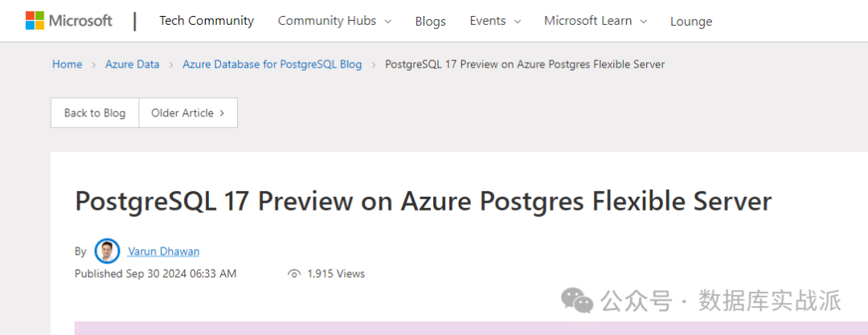Open the Azure Data breadcrumb link
Screen dimensions: 868x335
(x=133, y=64)
